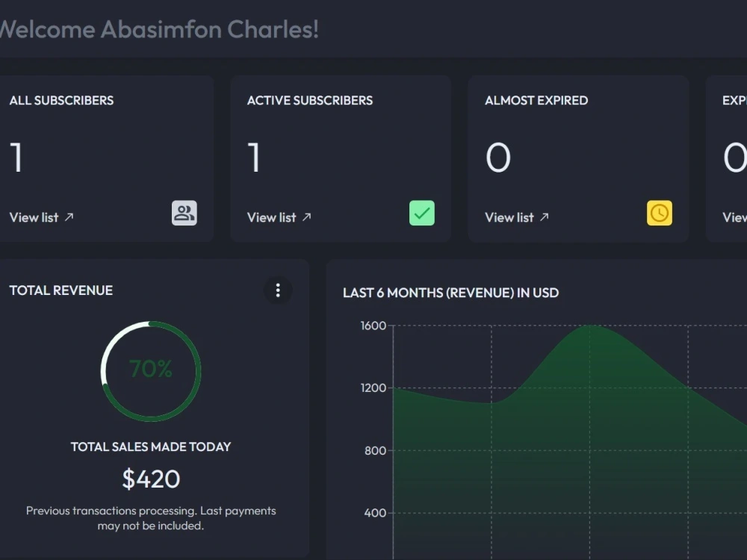Click the green checkmark icon in Active Subscribers

pyautogui.click(x=422, y=213)
